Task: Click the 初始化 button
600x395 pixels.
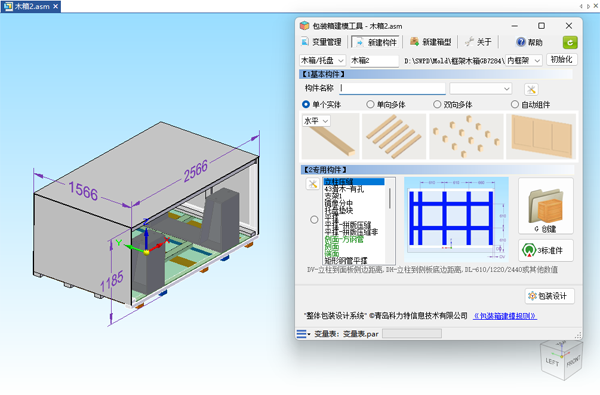Action: coord(561,59)
